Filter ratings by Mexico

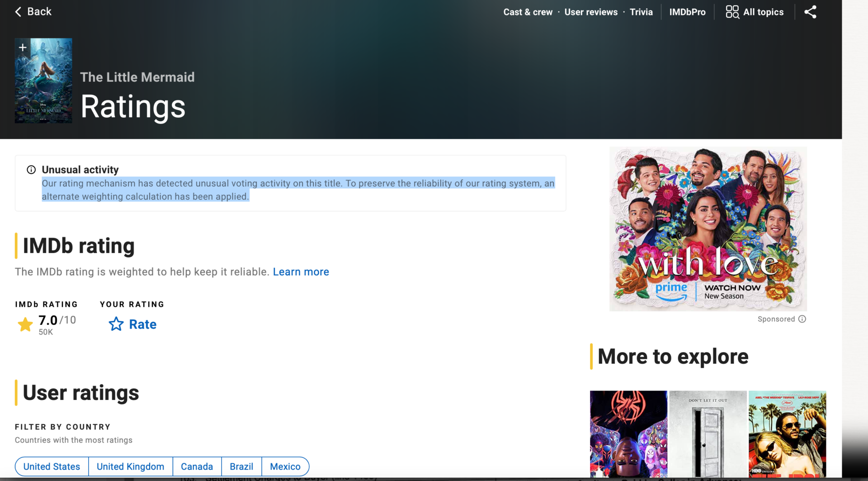click(285, 467)
